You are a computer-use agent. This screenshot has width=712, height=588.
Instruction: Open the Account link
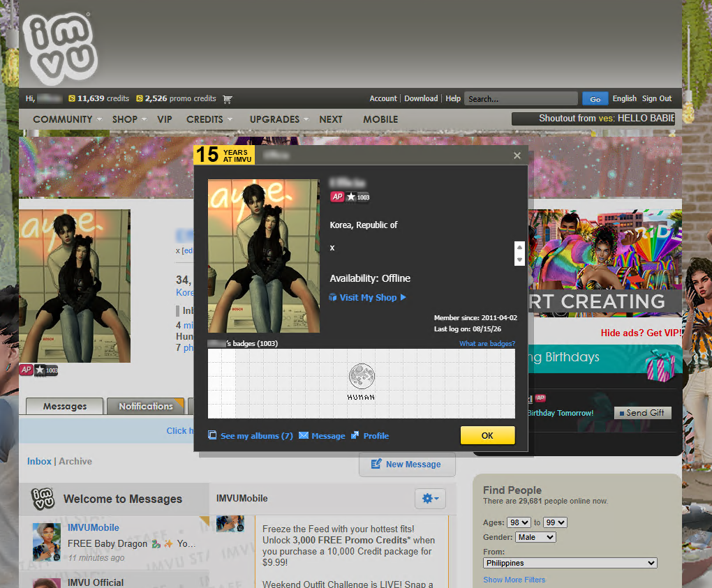(383, 98)
